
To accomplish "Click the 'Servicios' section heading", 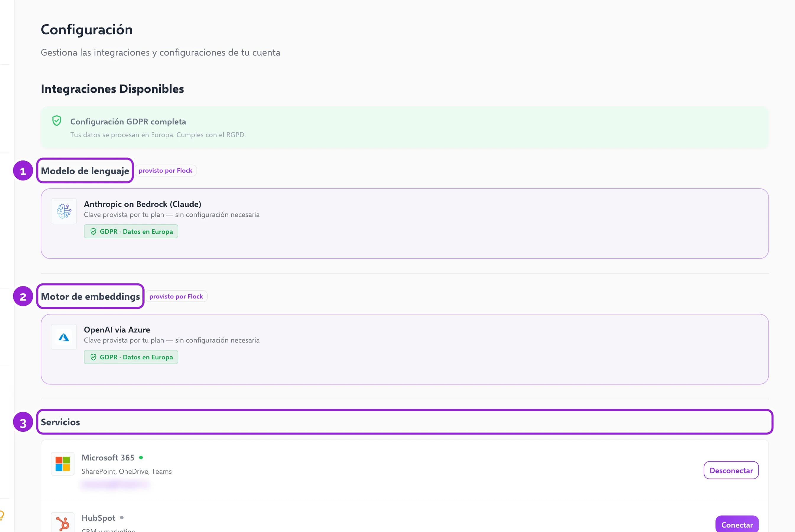I will pyautogui.click(x=60, y=422).
